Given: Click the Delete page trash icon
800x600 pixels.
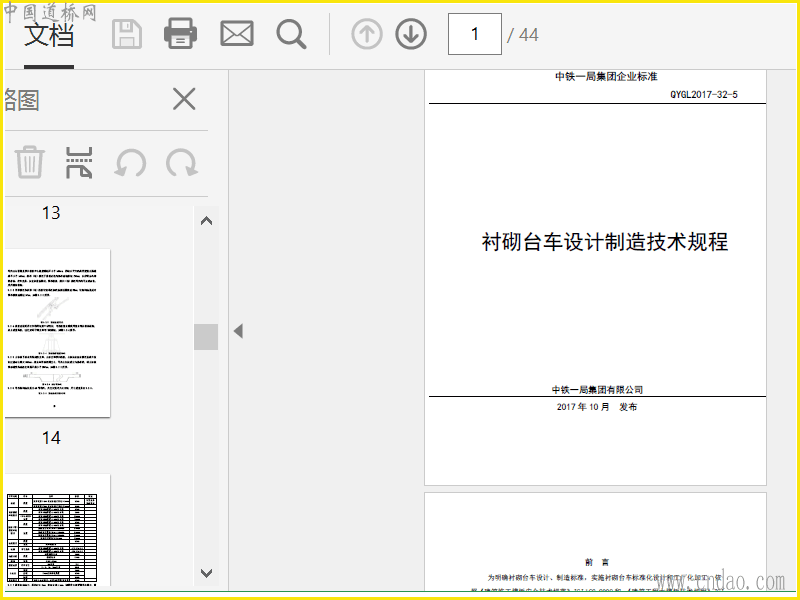Looking at the screenshot, I should pyautogui.click(x=30, y=162).
